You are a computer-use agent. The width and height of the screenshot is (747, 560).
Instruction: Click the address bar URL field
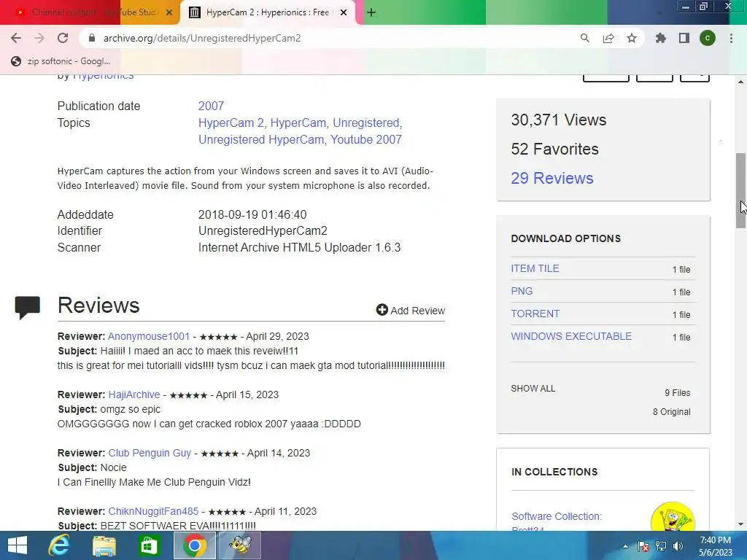point(329,38)
